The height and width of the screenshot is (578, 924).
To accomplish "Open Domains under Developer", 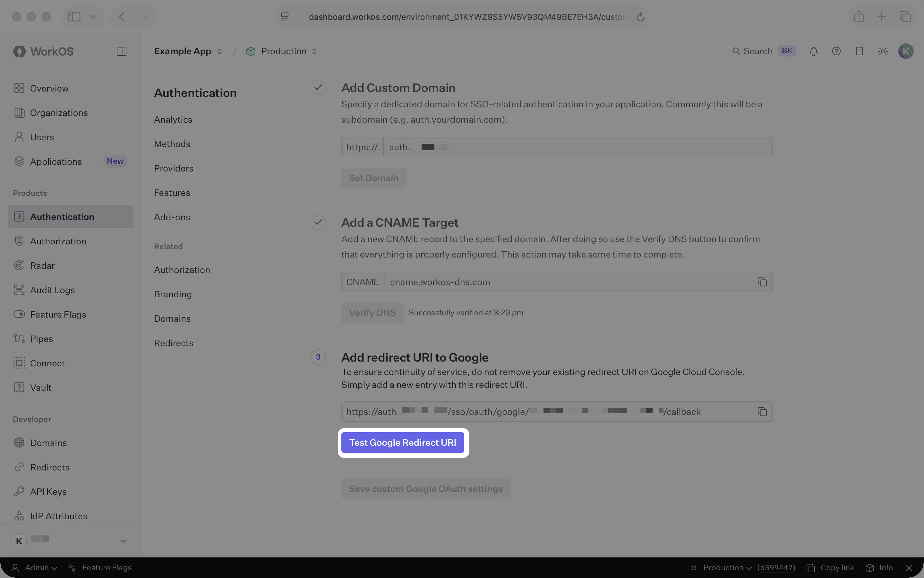I will 71,443.
